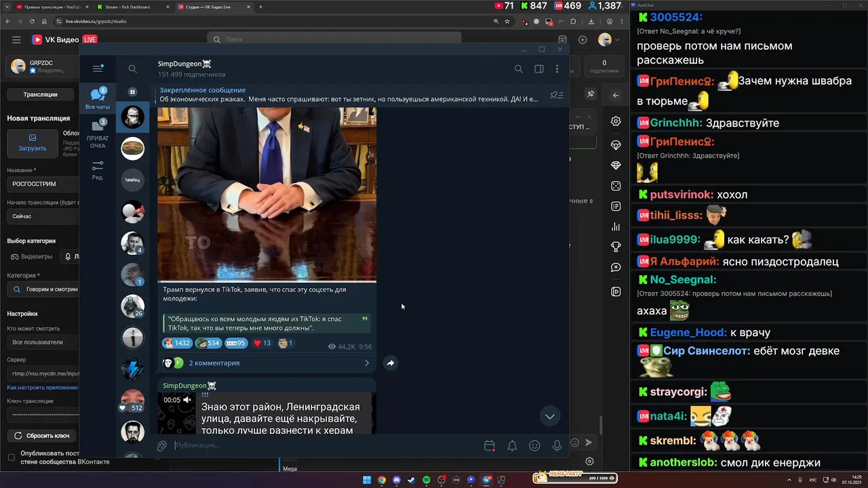This screenshot has width=868, height=488.
Task: Open Spotify from the Windows taskbar
Action: (x=427, y=480)
